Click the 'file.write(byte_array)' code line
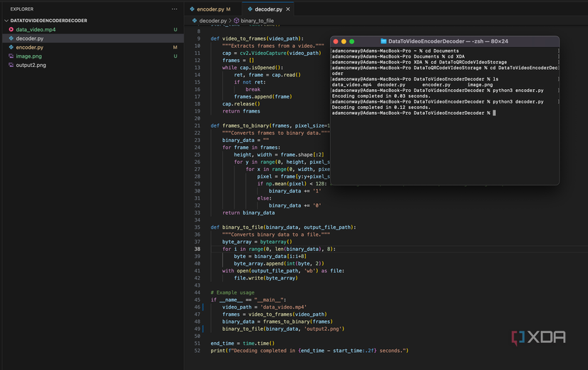 pos(266,278)
